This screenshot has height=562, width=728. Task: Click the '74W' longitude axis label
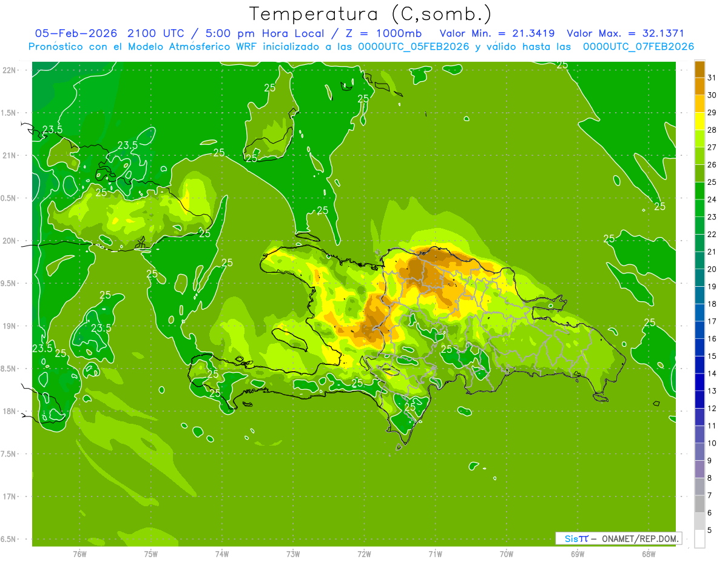[222, 554]
